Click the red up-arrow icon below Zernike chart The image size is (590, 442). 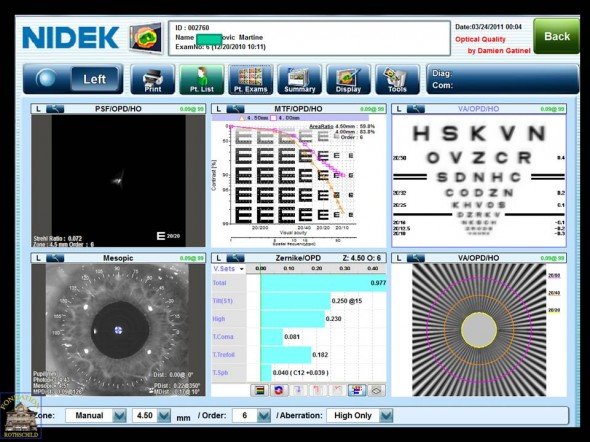coord(318,390)
